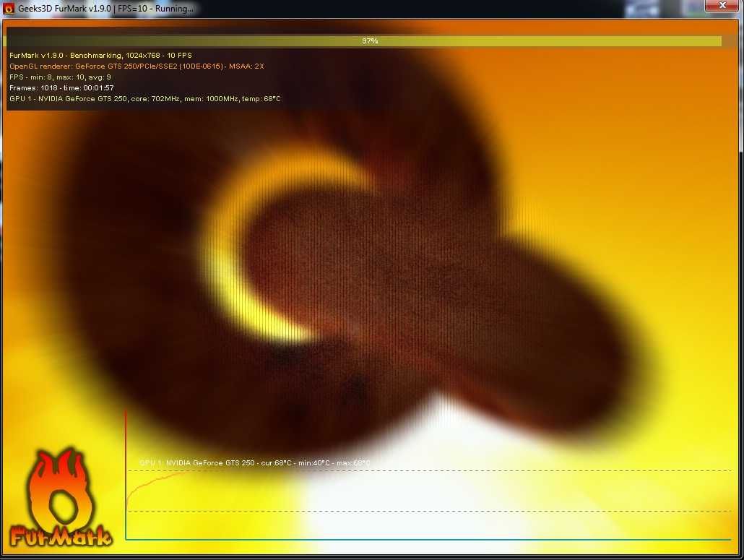Close the FurMark window

pyautogui.click(x=722, y=5)
